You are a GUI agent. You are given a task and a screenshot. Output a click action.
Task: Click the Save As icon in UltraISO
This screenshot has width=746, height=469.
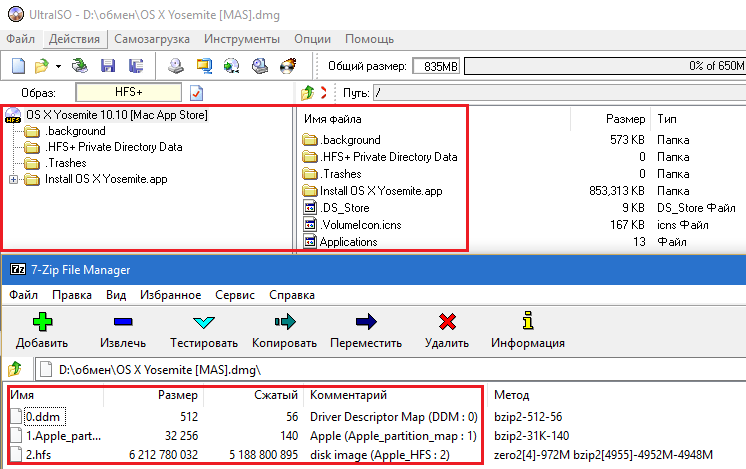click(x=136, y=66)
